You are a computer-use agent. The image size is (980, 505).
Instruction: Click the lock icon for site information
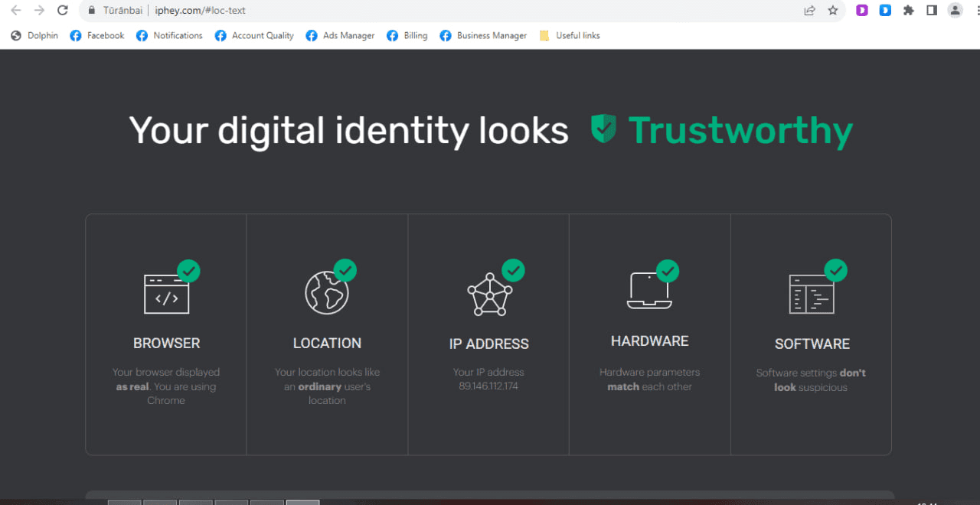(x=91, y=11)
